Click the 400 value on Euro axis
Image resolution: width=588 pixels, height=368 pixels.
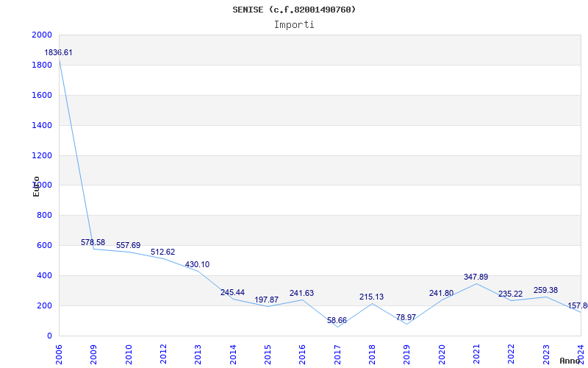point(44,275)
